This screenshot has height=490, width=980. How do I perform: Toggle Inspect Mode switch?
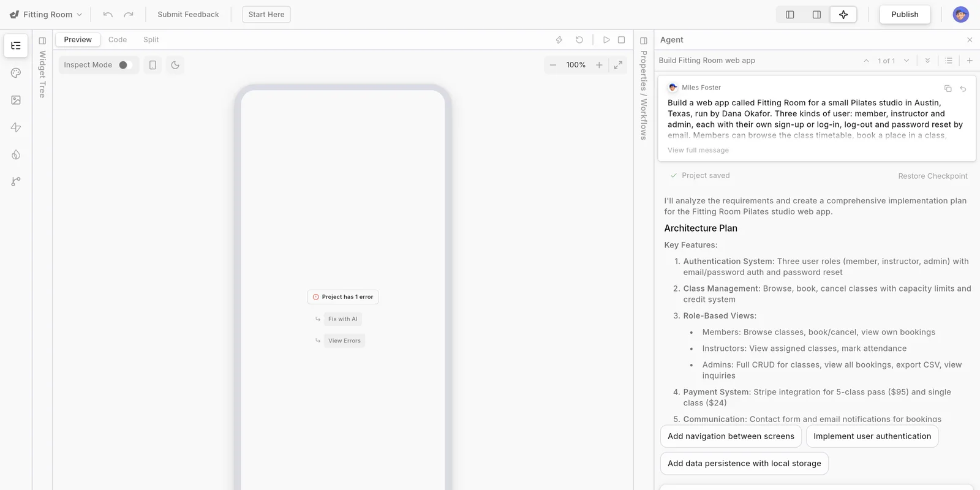[125, 65]
